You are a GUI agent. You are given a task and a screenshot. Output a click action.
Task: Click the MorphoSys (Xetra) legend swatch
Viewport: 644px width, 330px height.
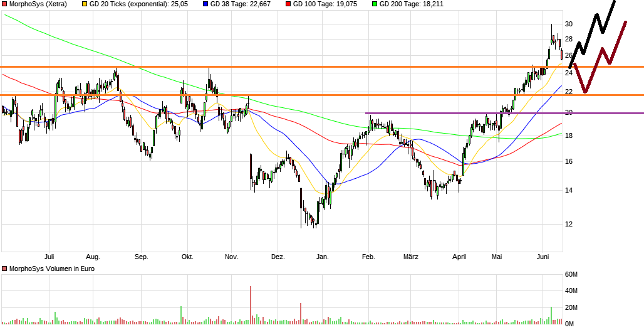pyautogui.click(x=5, y=4)
